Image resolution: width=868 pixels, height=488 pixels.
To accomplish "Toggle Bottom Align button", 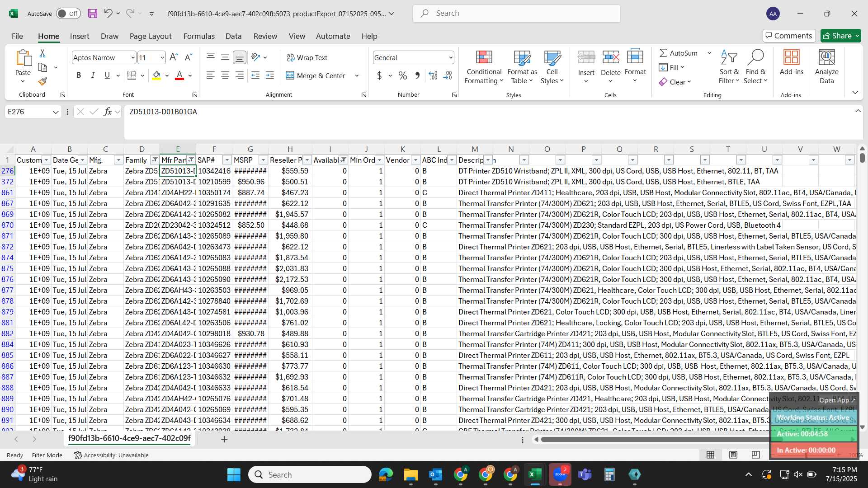I will (x=240, y=57).
